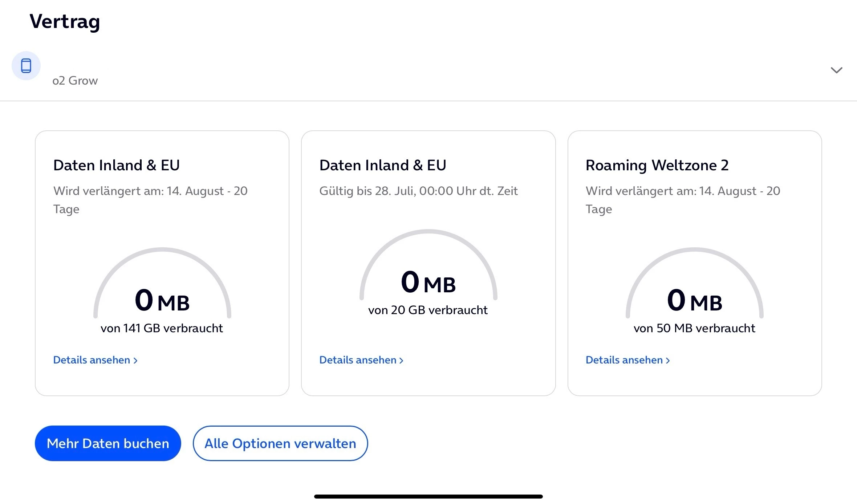Tap the 'von 20 GB verbraucht' label
The height and width of the screenshot is (504, 857).
pyautogui.click(x=428, y=310)
